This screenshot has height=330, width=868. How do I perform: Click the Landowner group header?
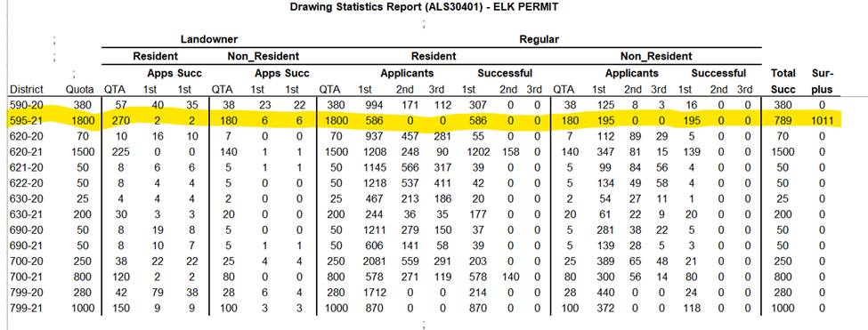(208, 39)
